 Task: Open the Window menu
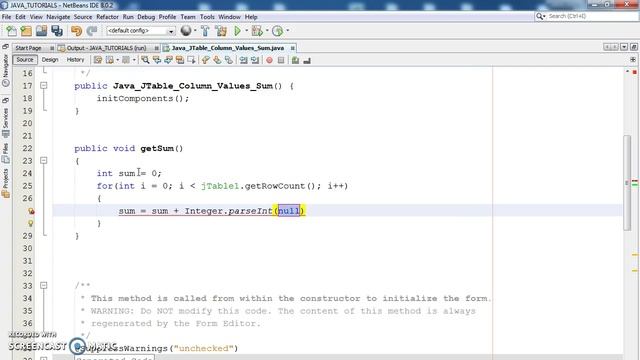coord(229,17)
